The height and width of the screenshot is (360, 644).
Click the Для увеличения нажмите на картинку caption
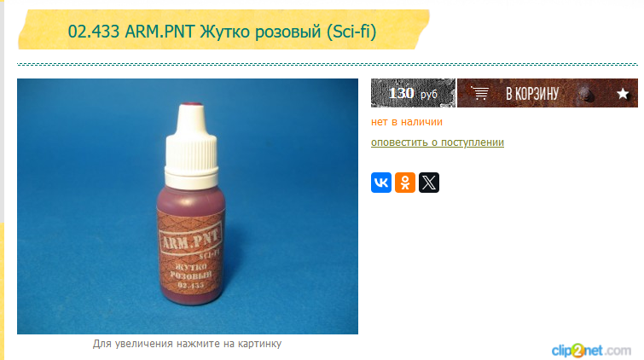(x=188, y=344)
